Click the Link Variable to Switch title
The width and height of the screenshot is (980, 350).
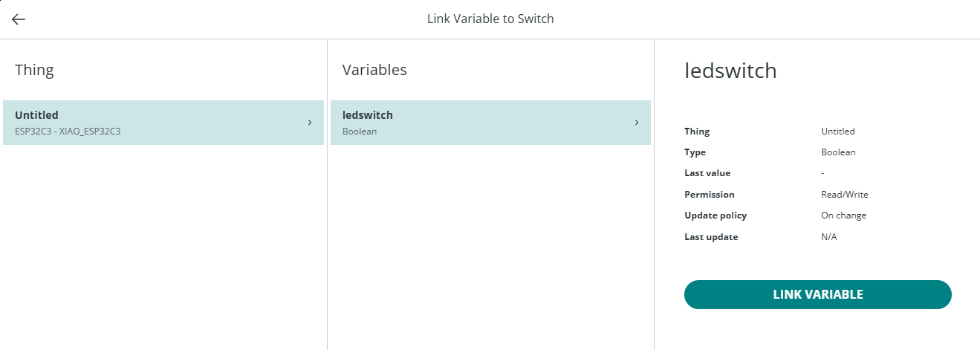490,19
